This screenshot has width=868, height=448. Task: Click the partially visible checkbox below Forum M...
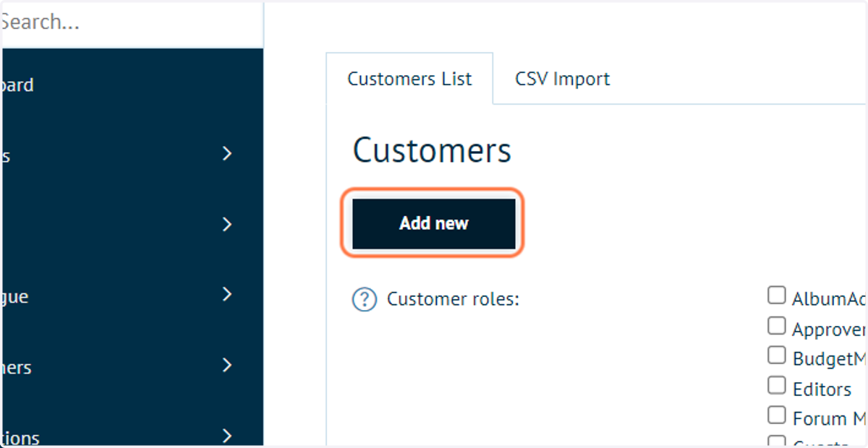tap(777, 441)
